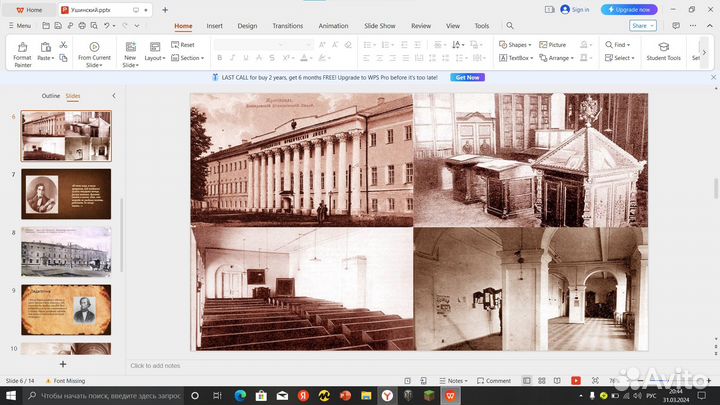The image size is (720, 405).
Task: Open the Paste dropdown
Action: pos(45,58)
